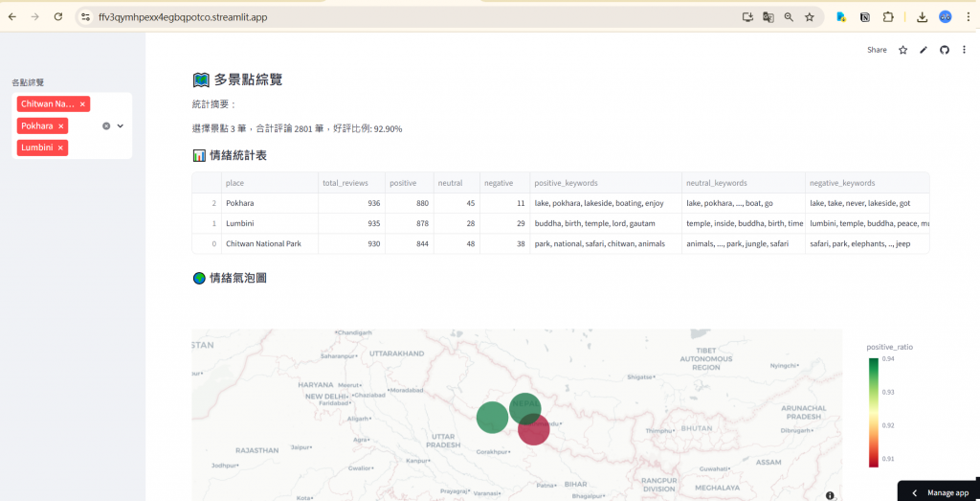Select the 936 total reviews cell
The image size is (980, 501).
(351, 203)
